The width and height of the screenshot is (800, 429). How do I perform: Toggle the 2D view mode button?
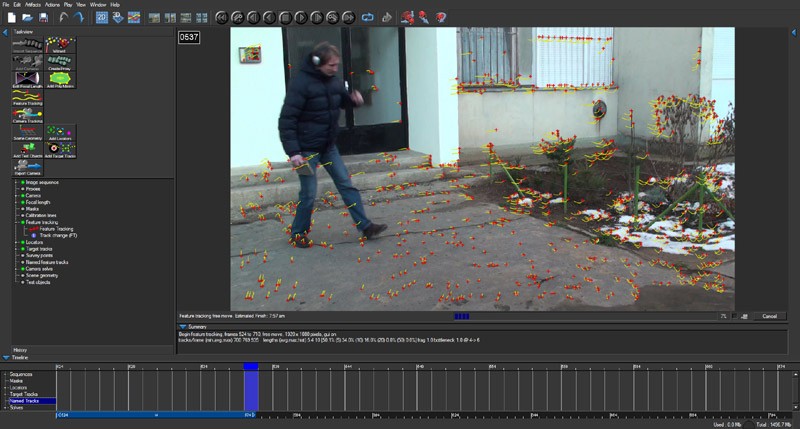[102, 18]
